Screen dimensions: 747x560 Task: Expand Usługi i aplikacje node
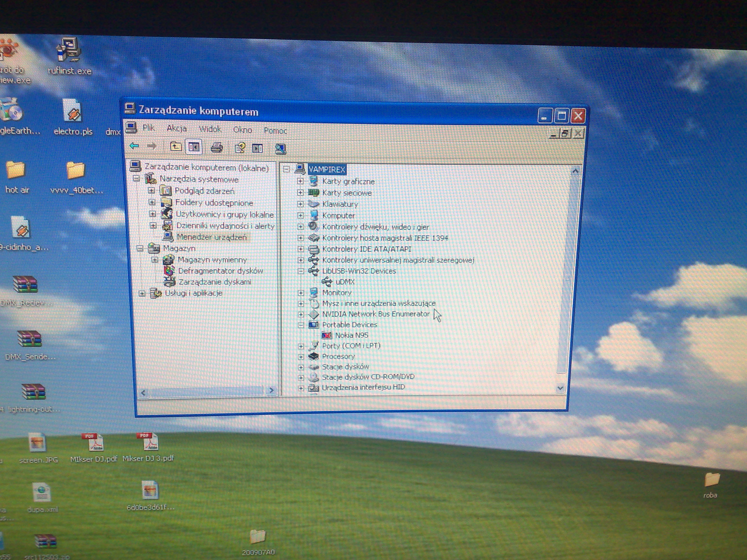point(142,293)
